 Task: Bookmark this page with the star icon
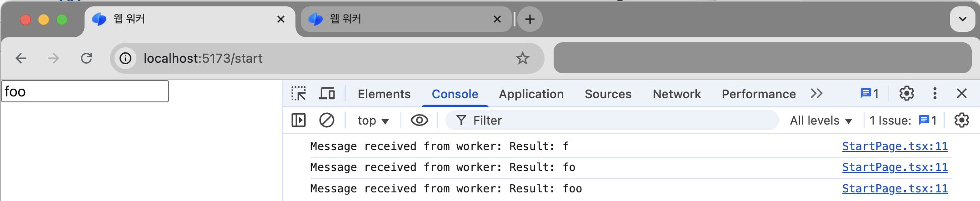(522, 58)
